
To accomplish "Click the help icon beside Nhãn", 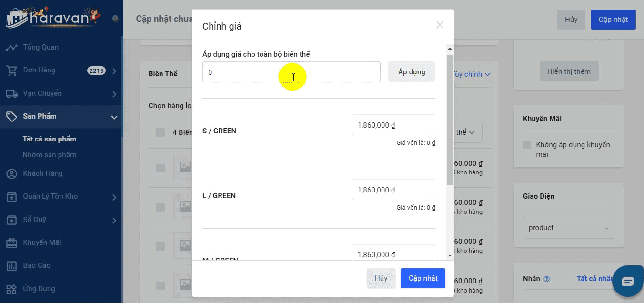I will pyautogui.click(x=546, y=279).
